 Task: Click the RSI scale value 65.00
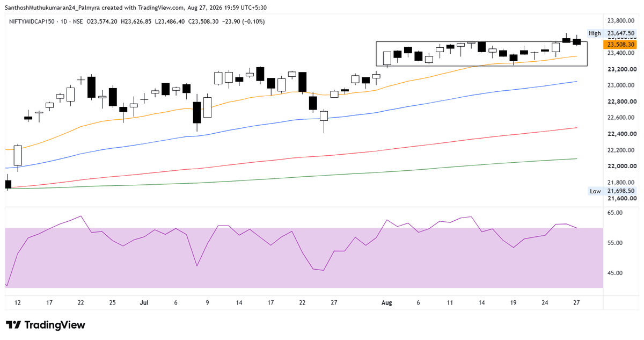coord(615,213)
